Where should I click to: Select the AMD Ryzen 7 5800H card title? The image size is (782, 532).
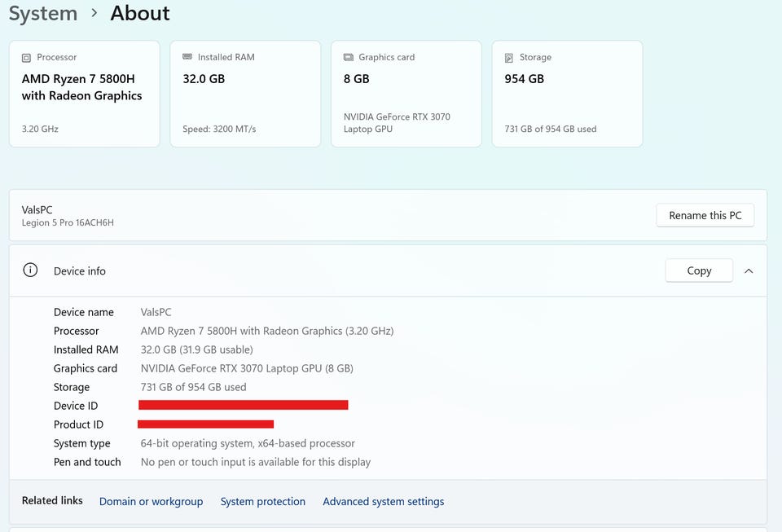point(81,87)
